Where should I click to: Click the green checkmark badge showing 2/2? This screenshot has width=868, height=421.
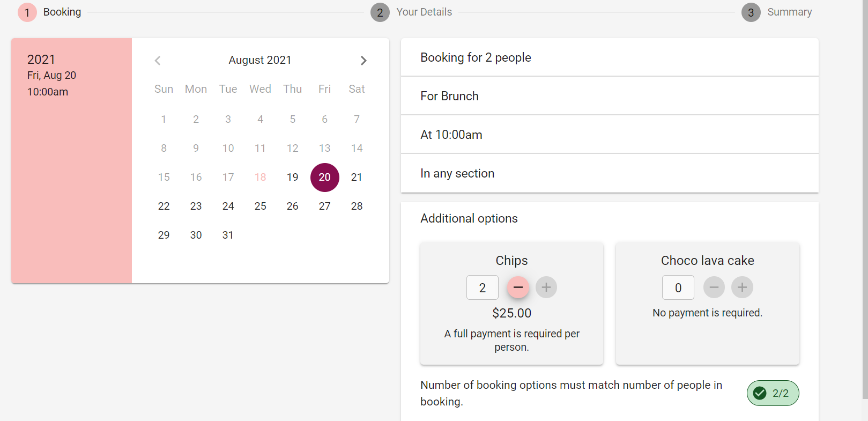(773, 393)
